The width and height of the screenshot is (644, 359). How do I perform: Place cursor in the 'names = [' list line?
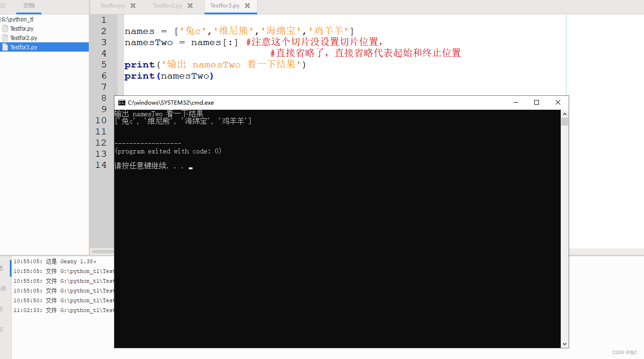[239, 31]
